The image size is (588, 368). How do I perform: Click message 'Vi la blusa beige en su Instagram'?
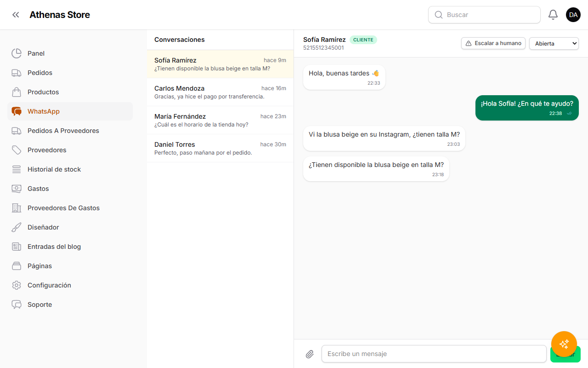point(384,138)
